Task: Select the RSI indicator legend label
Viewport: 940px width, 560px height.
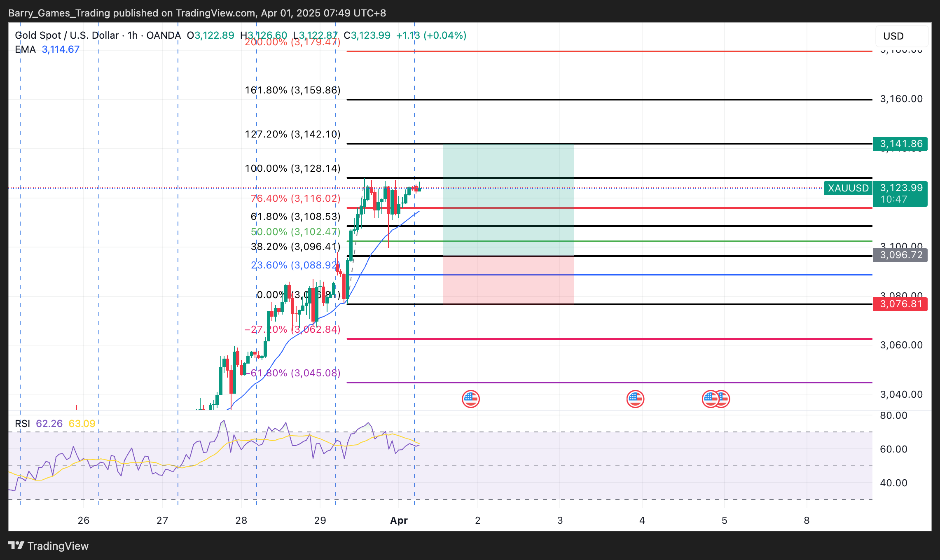Action: (22, 423)
